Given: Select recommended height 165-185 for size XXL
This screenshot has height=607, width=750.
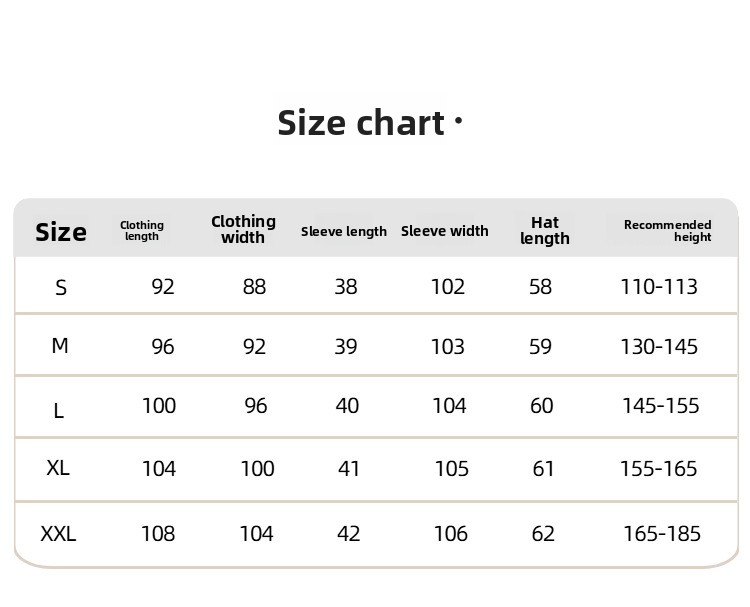Looking at the screenshot, I should pos(662,534).
